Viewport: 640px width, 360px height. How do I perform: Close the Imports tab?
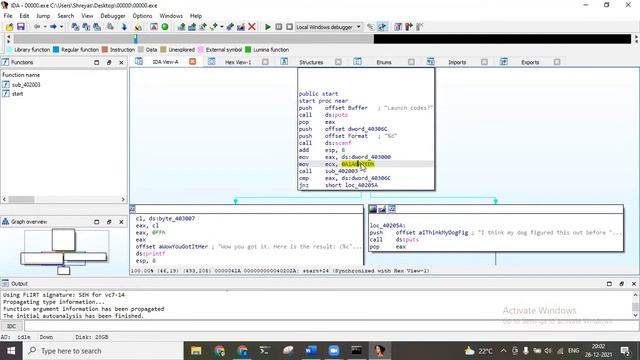(484, 62)
